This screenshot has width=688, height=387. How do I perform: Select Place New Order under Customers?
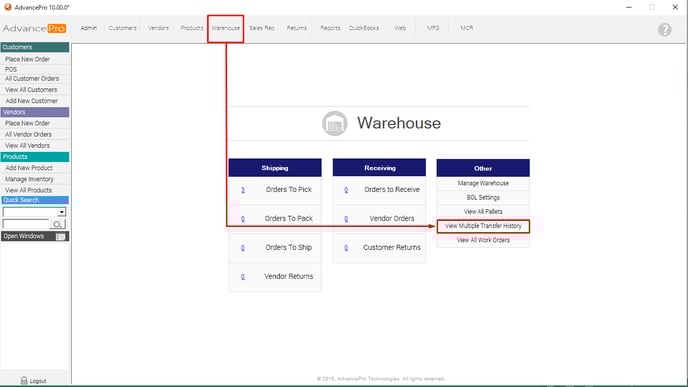click(27, 59)
